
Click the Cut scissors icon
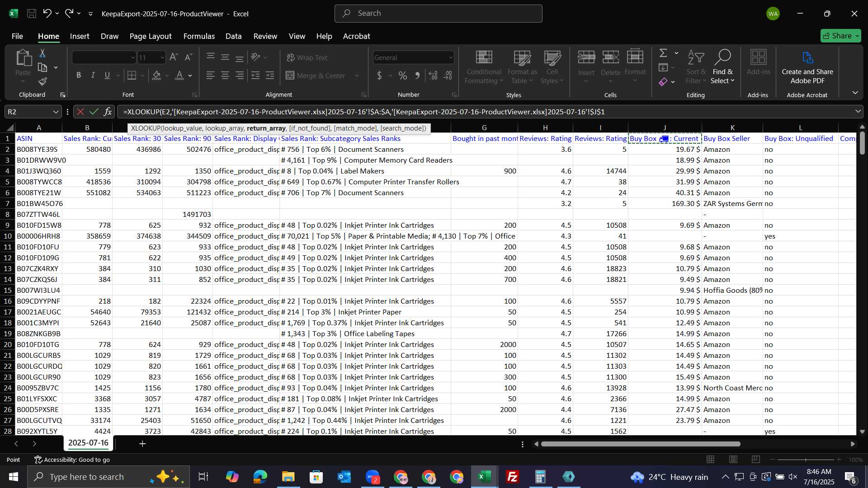coord(42,53)
